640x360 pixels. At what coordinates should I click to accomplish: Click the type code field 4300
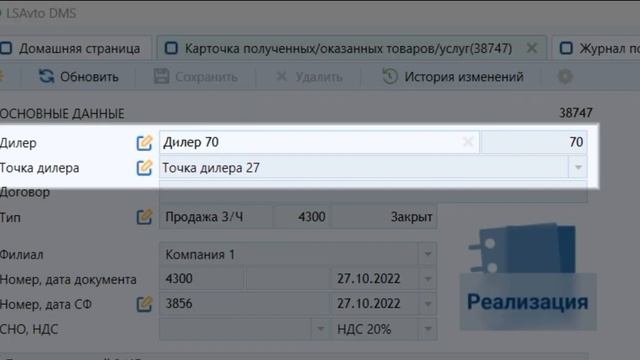tap(302, 217)
